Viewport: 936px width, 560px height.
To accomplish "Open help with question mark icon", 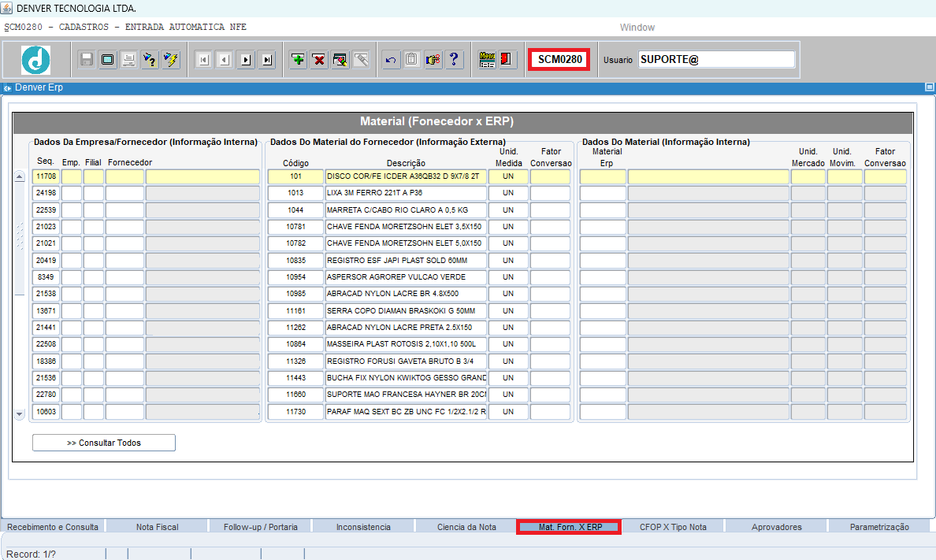I will pyautogui.click(x=455, y=60).
